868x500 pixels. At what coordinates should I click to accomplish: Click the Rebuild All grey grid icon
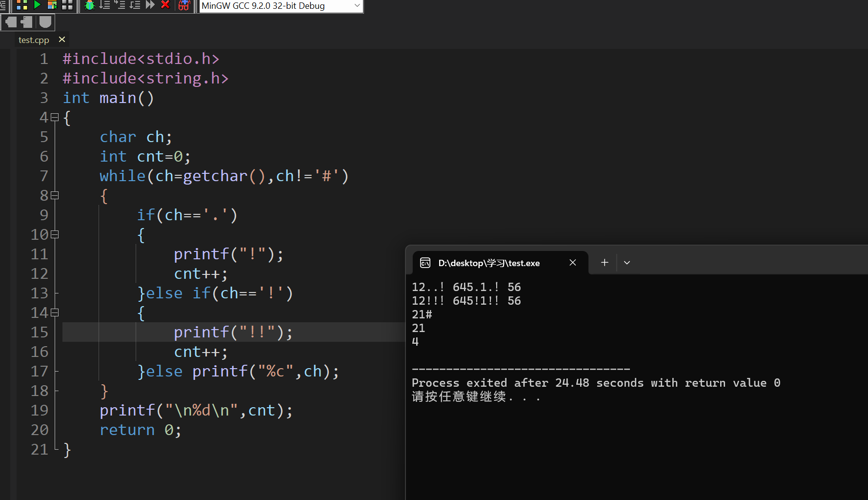pyautogui.click(x=67, y=5)
